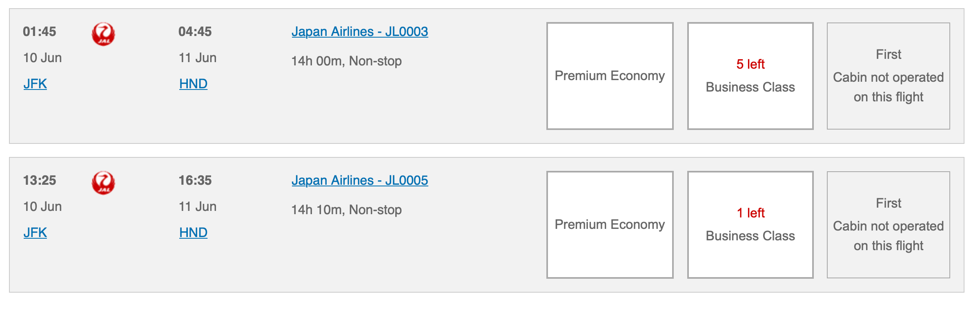This screenshot has height=309, width=980.
Task: Click the HND airport link on the second flight
Action: [x=194, y=233]
